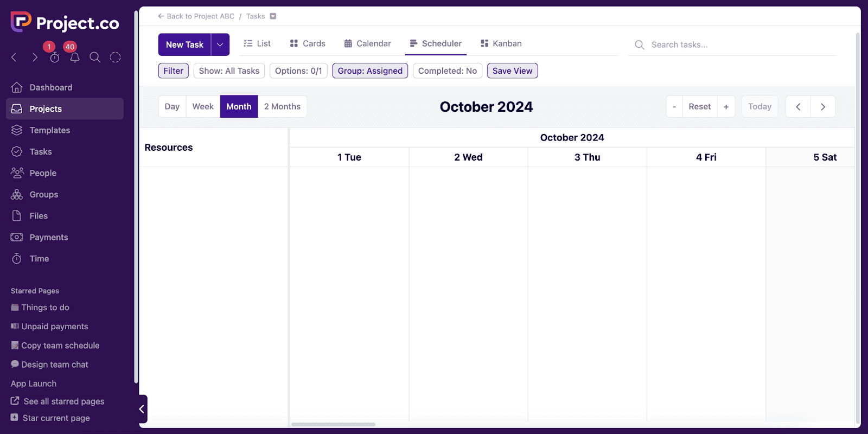
Task: Open the notifications bell
Action: coord(75,58)
